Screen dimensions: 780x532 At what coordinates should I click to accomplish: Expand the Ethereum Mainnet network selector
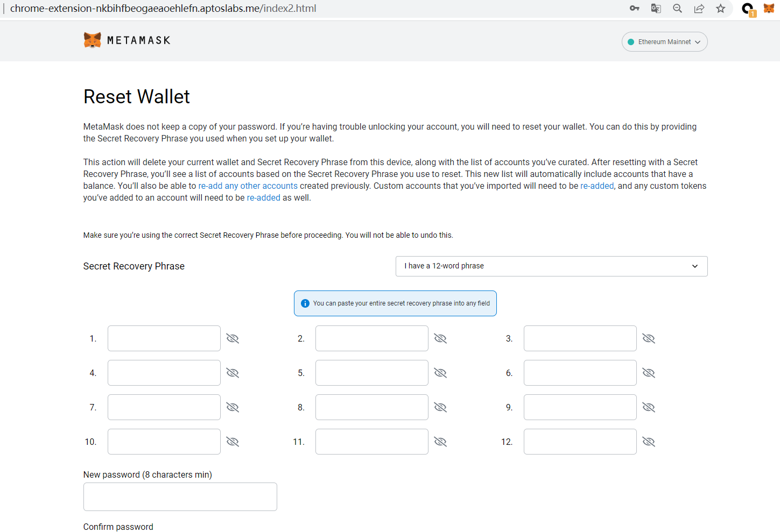point(664,42)
